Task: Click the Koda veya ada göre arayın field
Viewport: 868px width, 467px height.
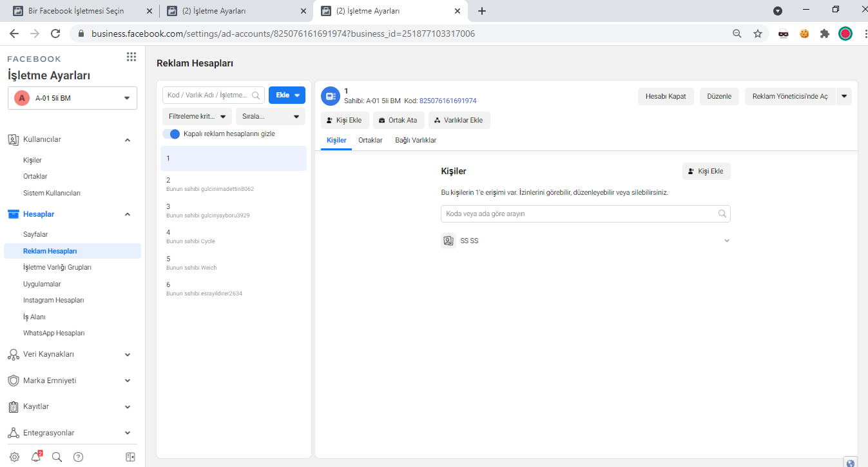Action: coord(585,214)
